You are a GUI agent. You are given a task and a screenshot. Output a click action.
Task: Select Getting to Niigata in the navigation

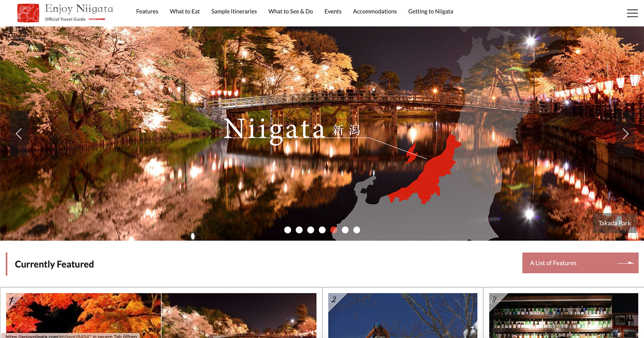point(431,11)
